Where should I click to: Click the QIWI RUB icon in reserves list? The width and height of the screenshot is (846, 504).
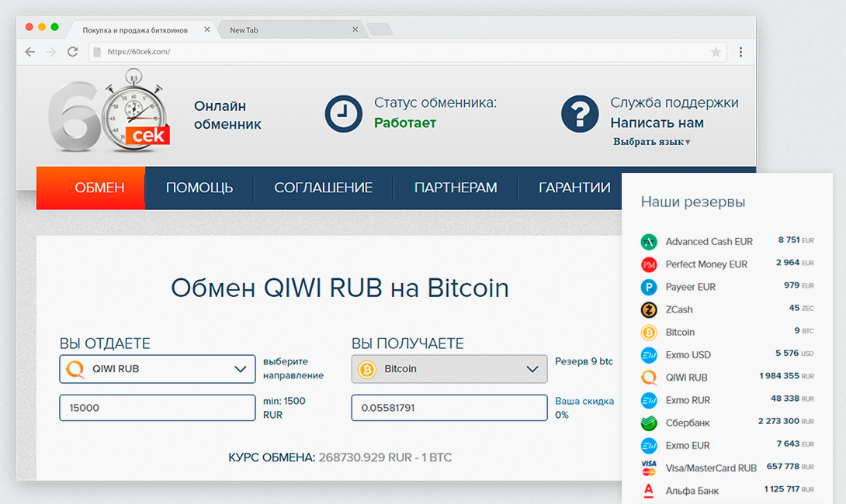pos(649,378)
